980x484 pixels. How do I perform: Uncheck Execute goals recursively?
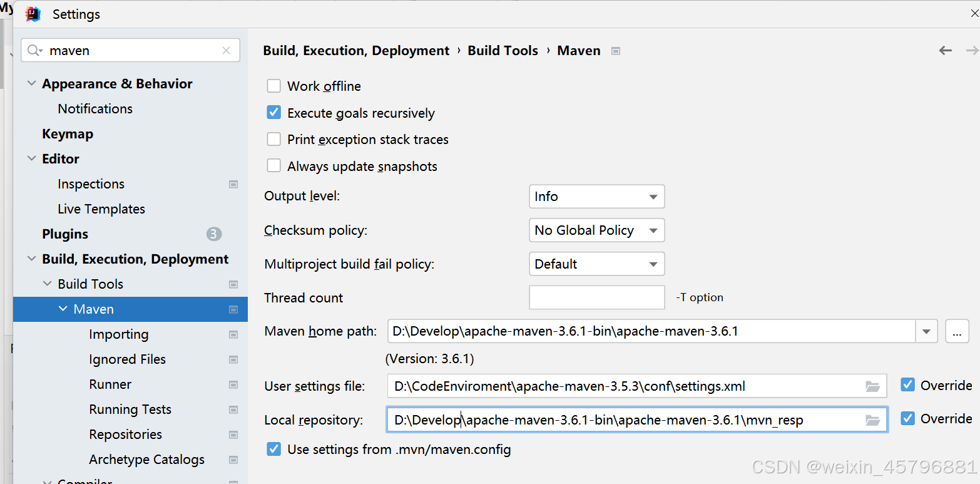point(273,113)
